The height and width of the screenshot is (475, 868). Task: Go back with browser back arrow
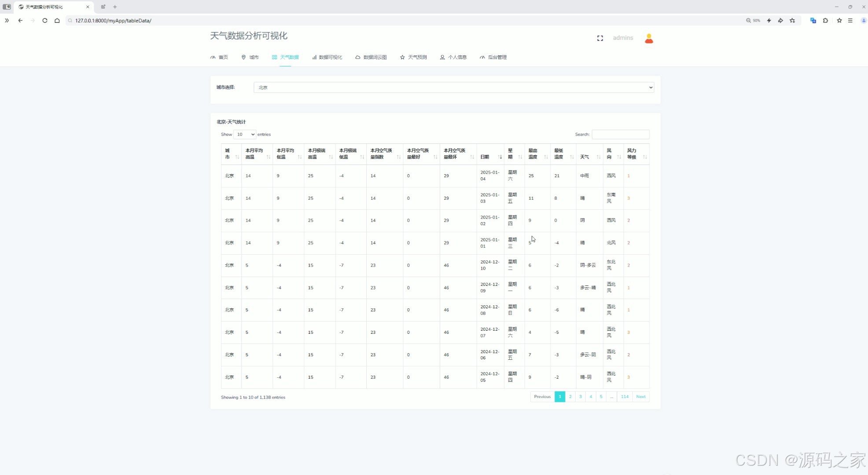point(20,20)
